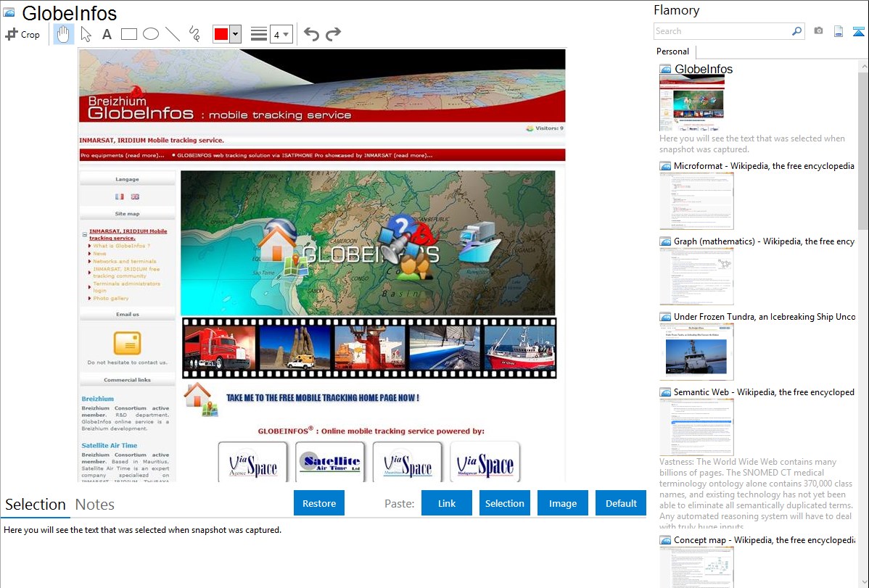Click the Microformat - Wikipedia title text
The width and height of the screenshot is (869, 588).
coord(764,166)
